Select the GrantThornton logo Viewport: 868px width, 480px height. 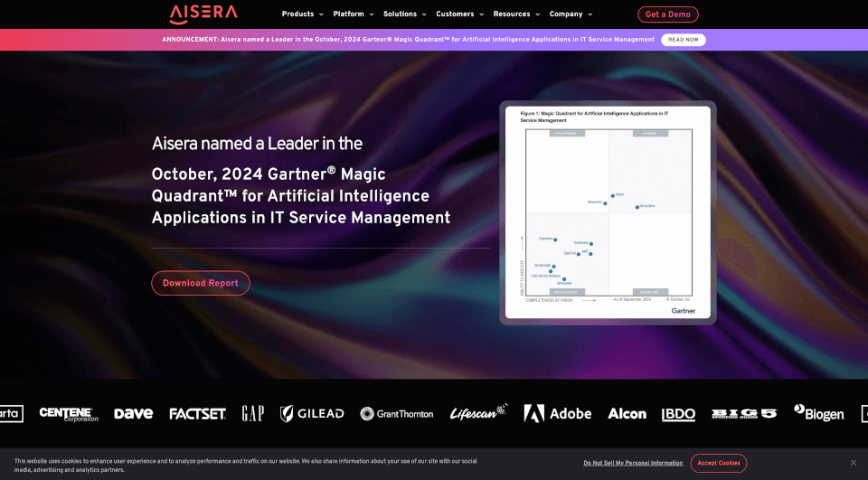pos(396,413)
